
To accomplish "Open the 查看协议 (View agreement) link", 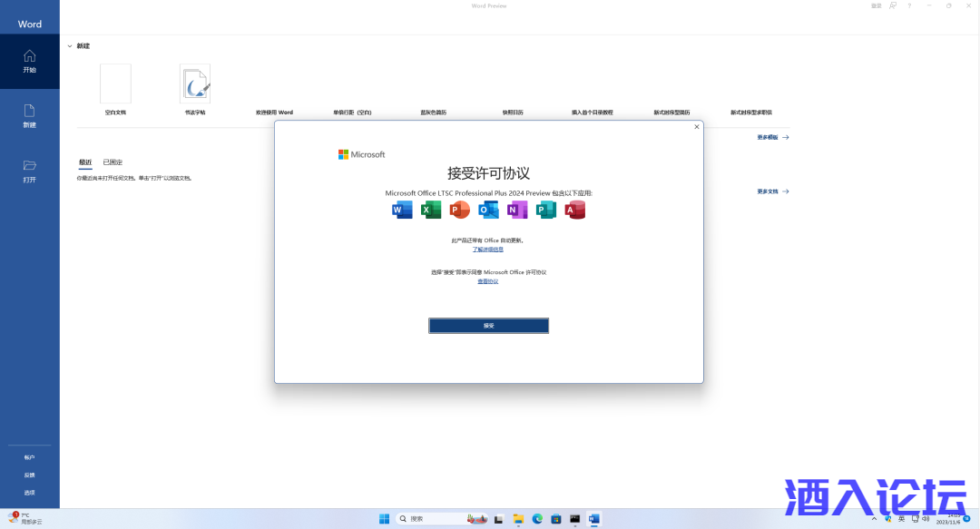I will click(x=488, y=281).
